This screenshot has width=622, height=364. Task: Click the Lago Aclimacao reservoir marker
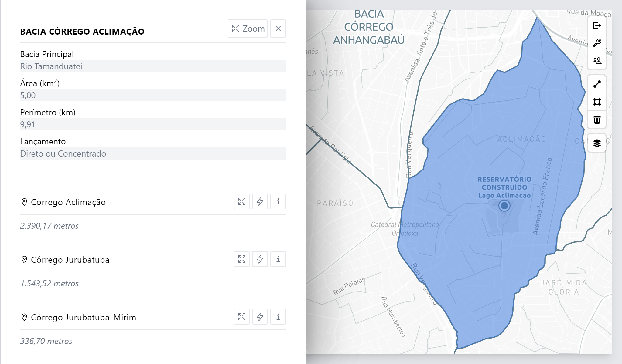(x=504, y=206)
